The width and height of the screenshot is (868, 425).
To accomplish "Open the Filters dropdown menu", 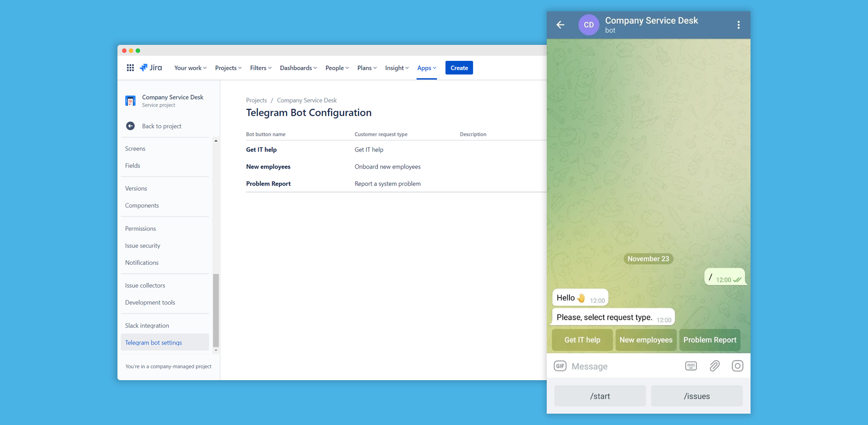I will [x=260, y=68].
